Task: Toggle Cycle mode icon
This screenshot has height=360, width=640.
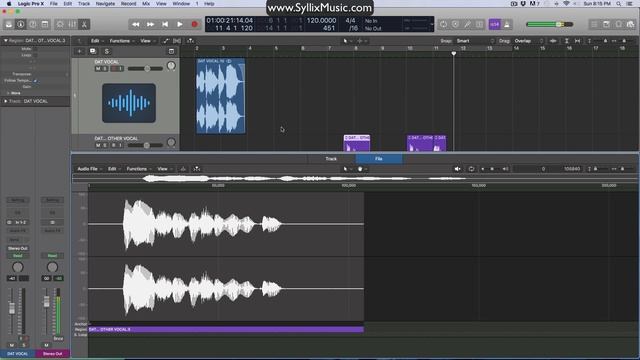Action: coord(443,24)
